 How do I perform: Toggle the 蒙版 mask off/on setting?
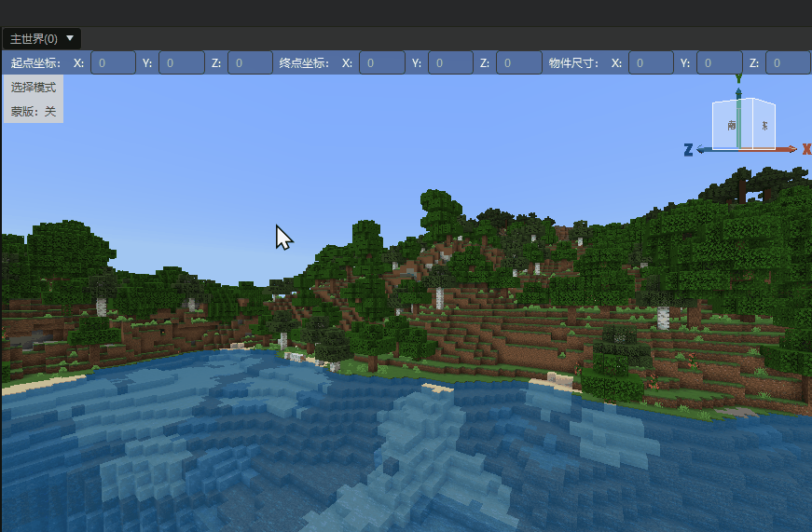coord(34,111)
